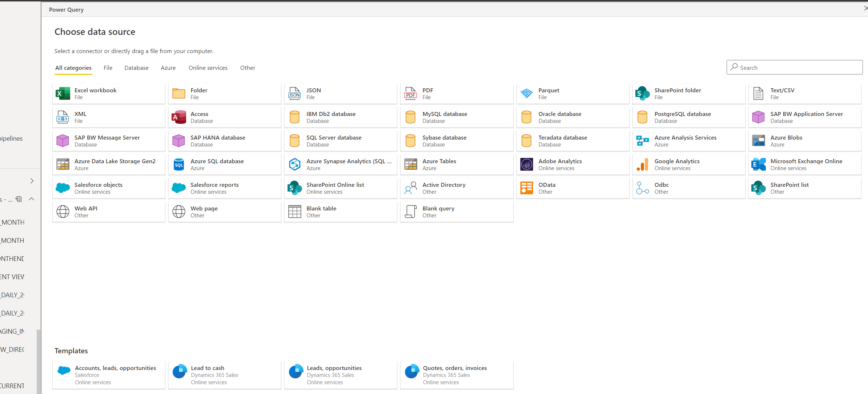Open Quotes, orders, invoices template

[x=457, y=375]
